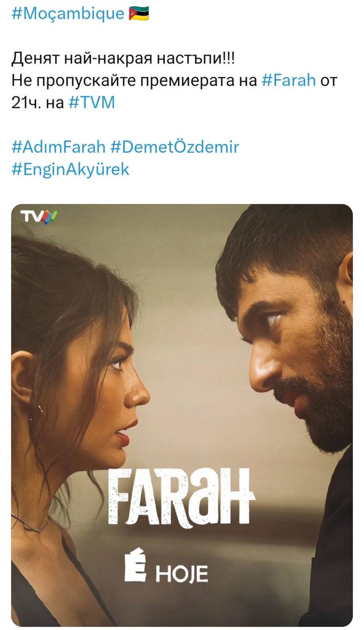Visit the #EnginAkyürek hashtag
Screen dimensions: 364x630
(70, 170)
